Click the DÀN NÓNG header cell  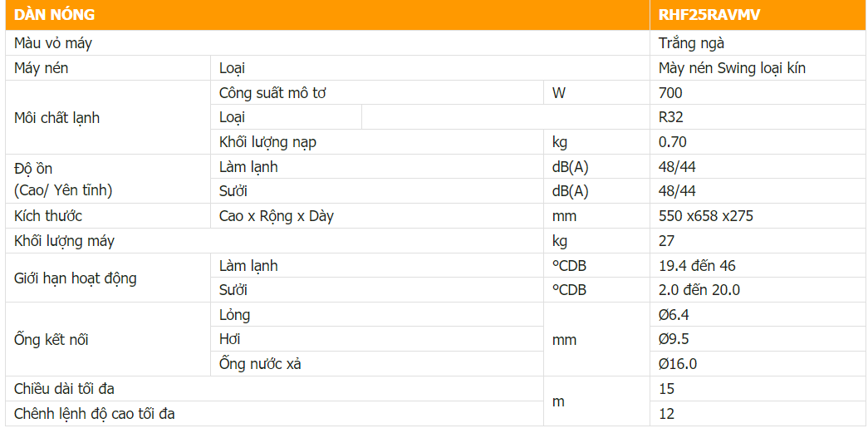(x=55, y=15)
